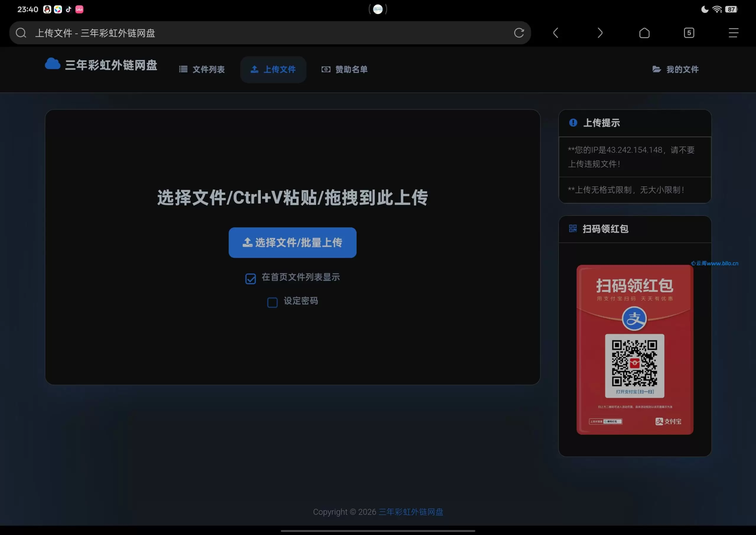This screenshot has height=535, width=756.
Task: Click the QQ penguin status bar icon
Action: pyautogui.click(x=47, y=9)
